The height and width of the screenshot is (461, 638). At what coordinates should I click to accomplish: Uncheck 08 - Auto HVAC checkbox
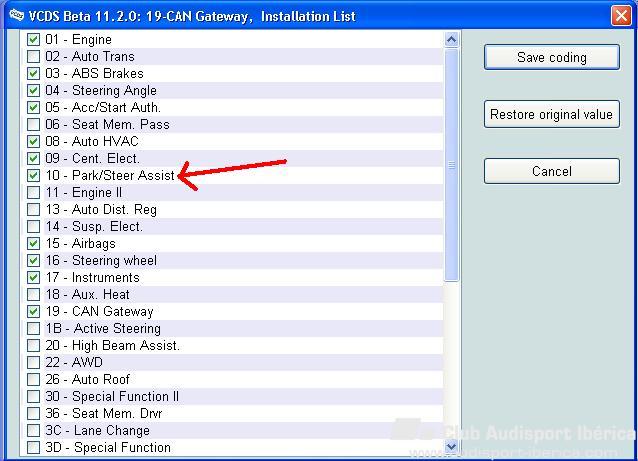click(x=33, y=142)
